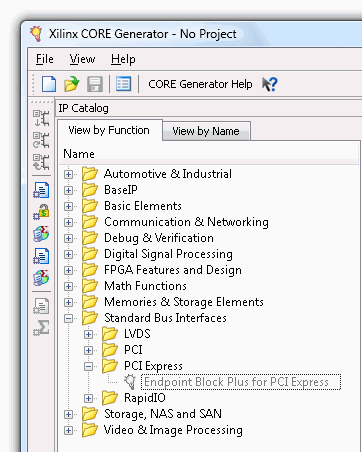
Task: Select the Debug & Verification folder row
Action: click(x=148, y=238)
